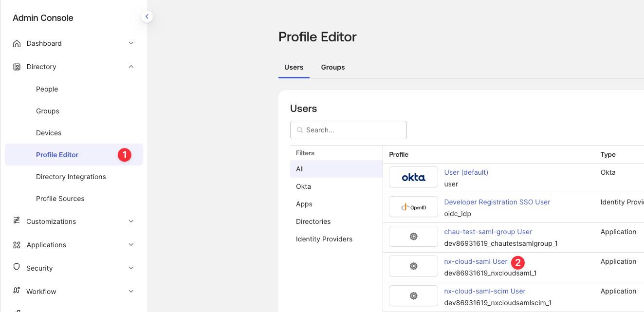The height and width of the screenshot is (312, 644).
Task: Select the Users tab
Action: coord(294,67)
